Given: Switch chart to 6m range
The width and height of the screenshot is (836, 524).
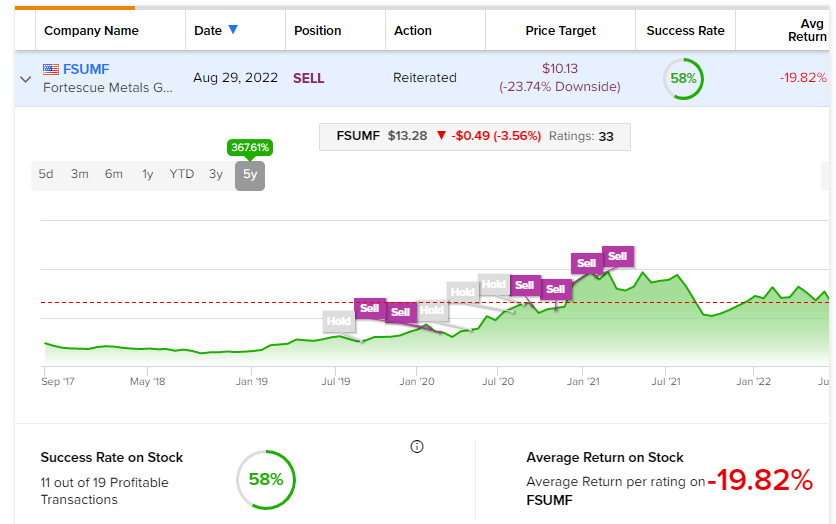Looking at the screenshot, I should pyautogui.click(x=114, y=174).
